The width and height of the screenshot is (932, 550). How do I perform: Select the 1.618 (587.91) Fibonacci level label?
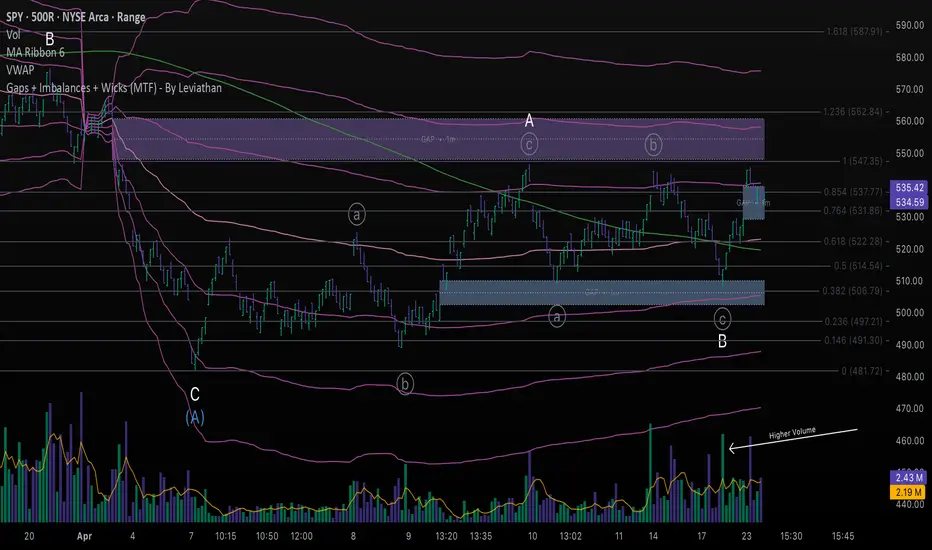[854, 31]
